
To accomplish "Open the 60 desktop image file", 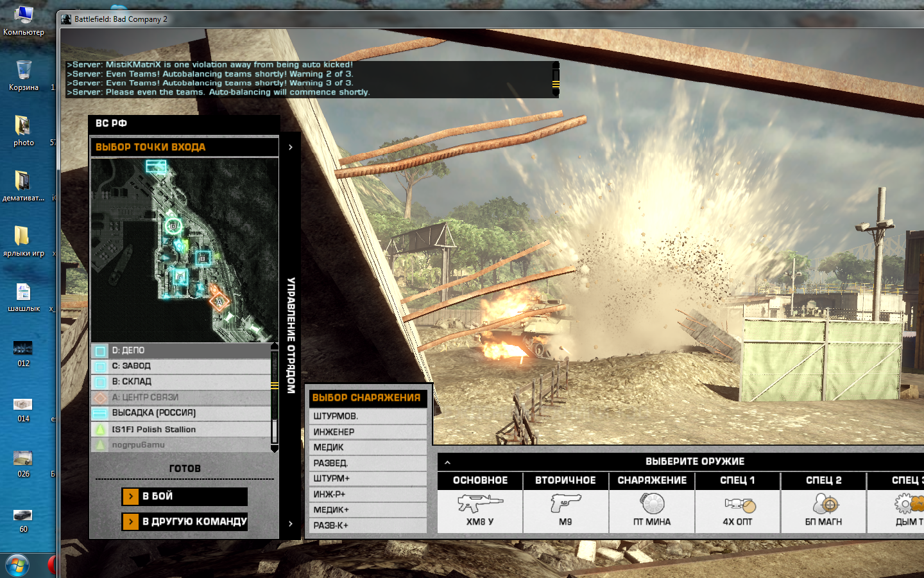I will (23, 521).
